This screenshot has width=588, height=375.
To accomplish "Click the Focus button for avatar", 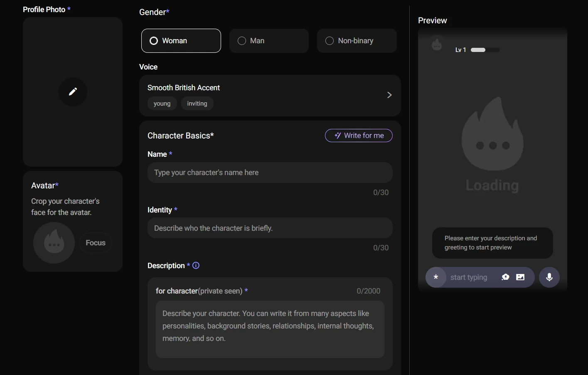I will tap(96, 243).
